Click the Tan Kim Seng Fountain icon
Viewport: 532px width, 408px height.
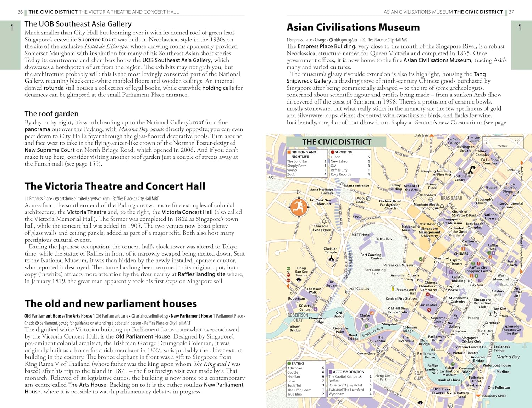click(490, 314)
